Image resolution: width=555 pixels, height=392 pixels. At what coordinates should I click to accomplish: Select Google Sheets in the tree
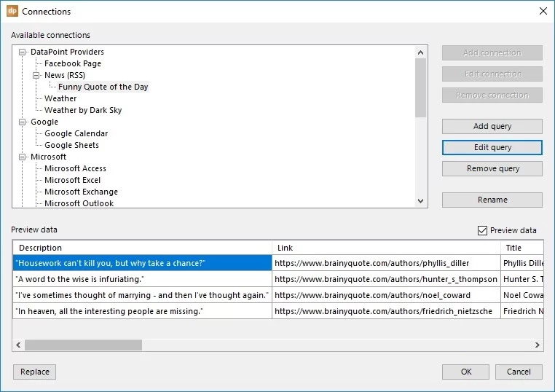[x=71, y=145]
